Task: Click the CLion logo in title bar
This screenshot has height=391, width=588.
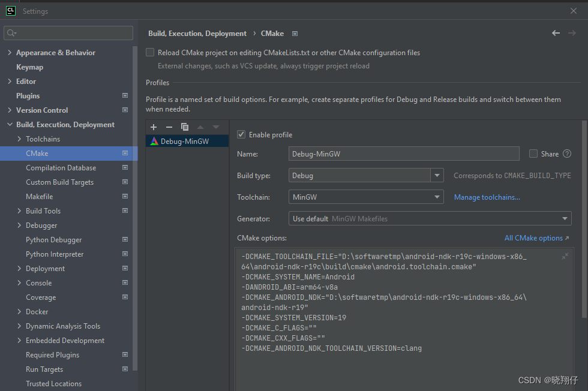Action: click(x=11, y=11)
